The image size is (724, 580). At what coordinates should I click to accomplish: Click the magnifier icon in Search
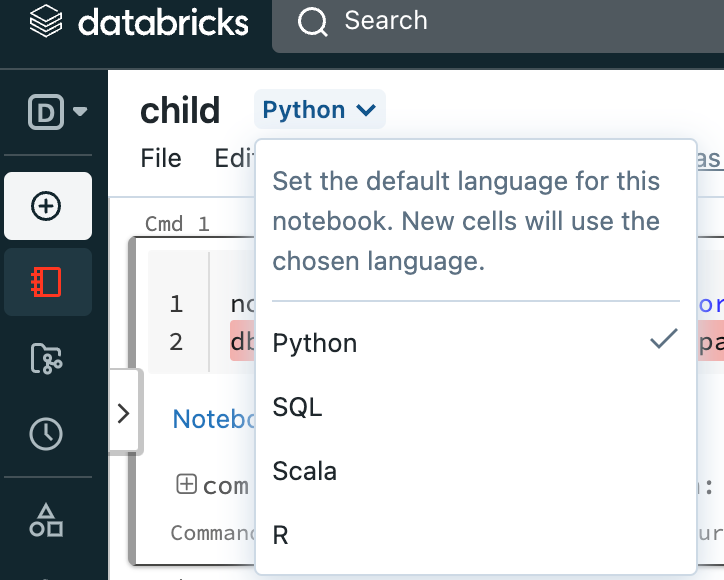pyautogui.click(x=313, y=21)
